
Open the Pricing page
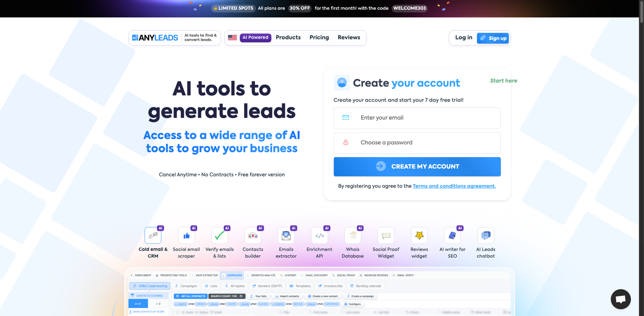click(319, 37)
